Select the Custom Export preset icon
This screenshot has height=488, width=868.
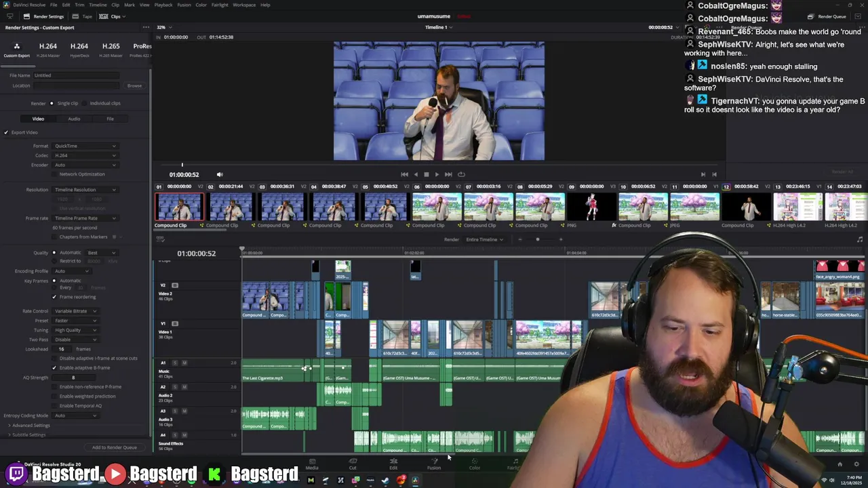coord(16,47)
